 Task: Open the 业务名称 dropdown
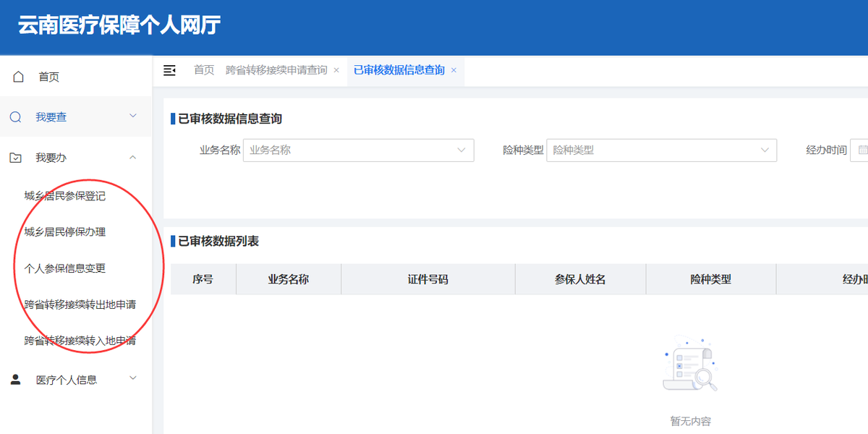(x=358, y=150)
